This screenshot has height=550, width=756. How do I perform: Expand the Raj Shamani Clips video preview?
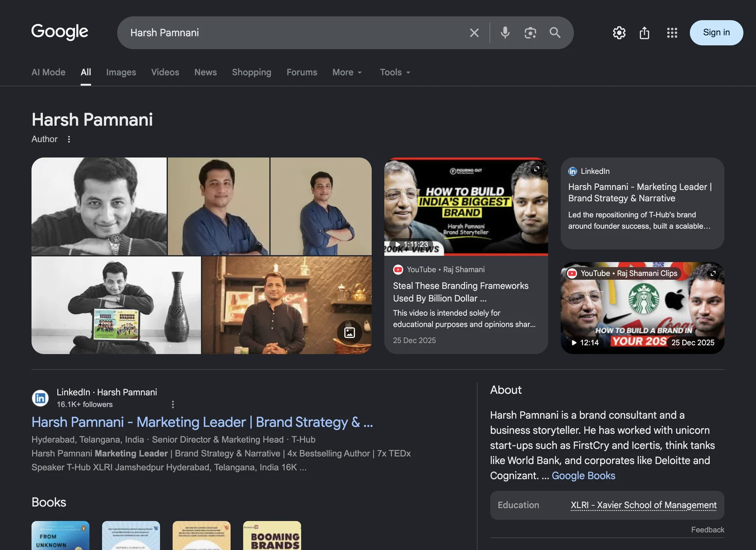tap(713, 274)
